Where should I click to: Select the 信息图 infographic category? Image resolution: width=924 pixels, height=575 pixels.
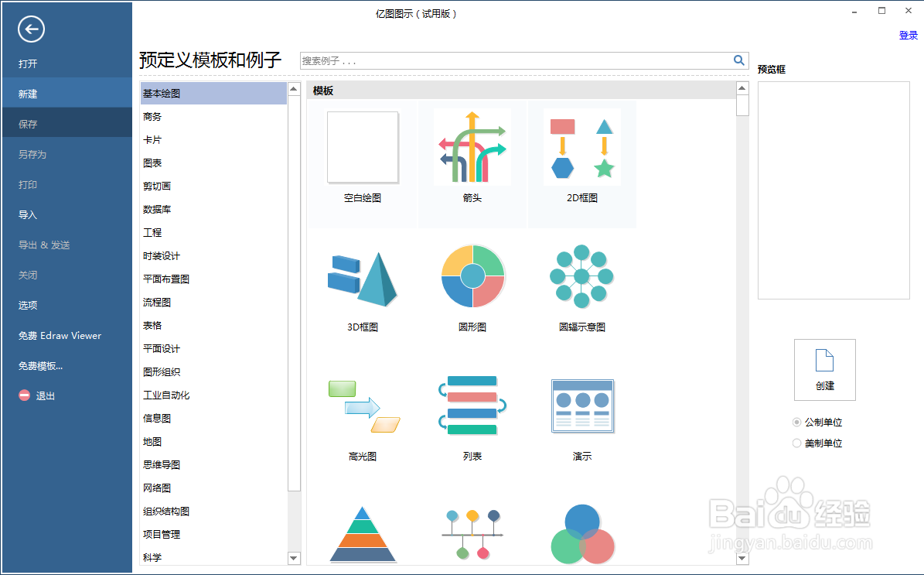click(213, 418)
